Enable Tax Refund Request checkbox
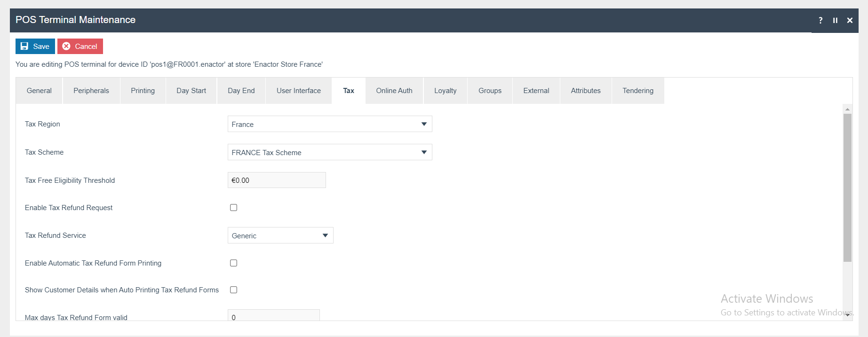 (x=233, y=208)
